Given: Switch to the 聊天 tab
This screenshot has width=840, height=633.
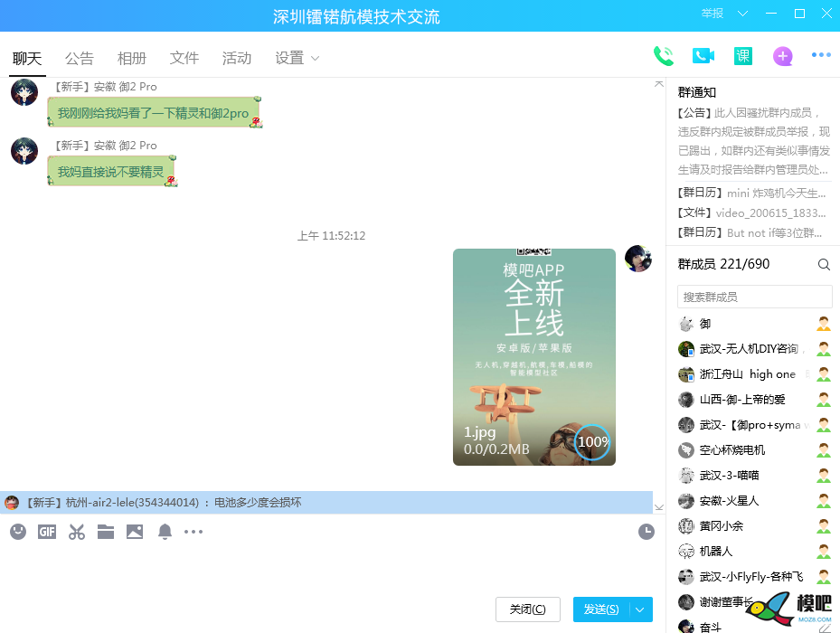Looking at the screenshot, I should (27, 59).
